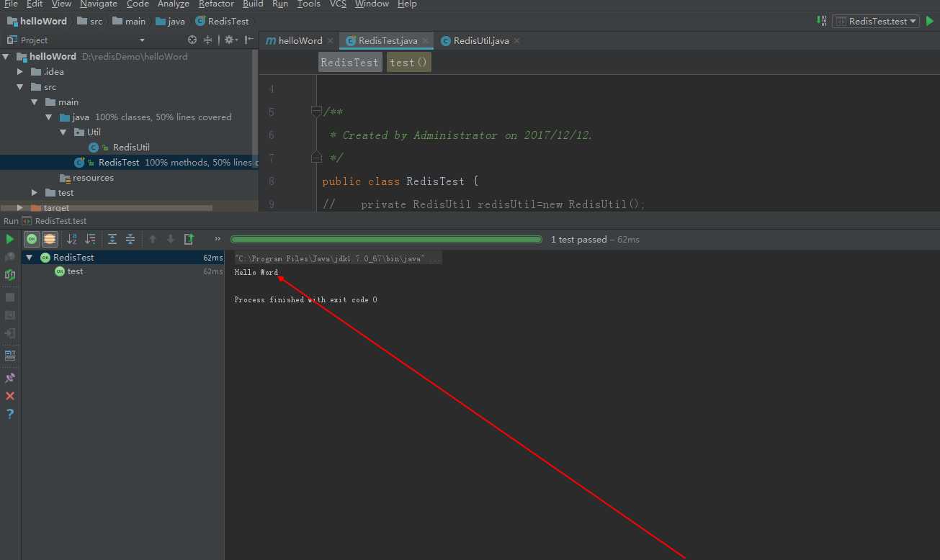Image resolution: width=940 pixels, height=560 pixels.
Task: Click the src breadcrumb in navigation bar
Action: tap(90, 21)
